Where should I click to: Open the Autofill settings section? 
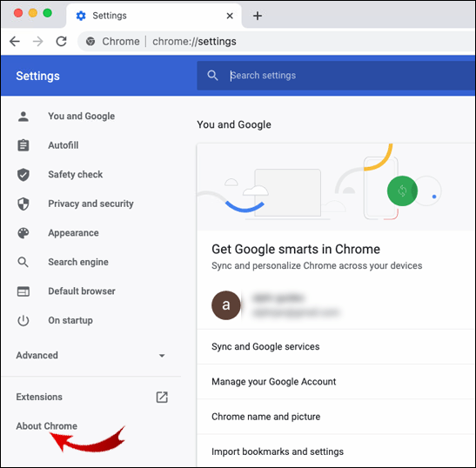(x=64, y=145)
